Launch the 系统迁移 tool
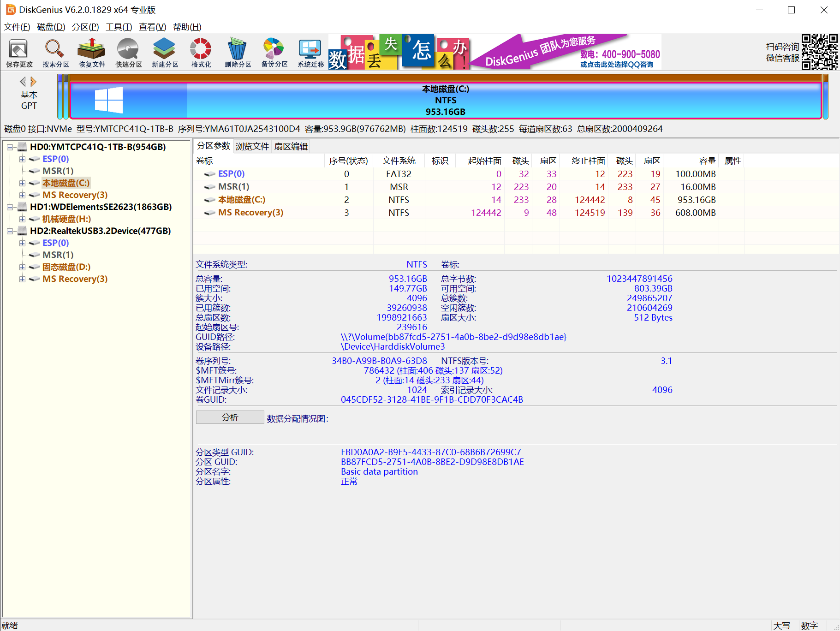 pos(310,53)
